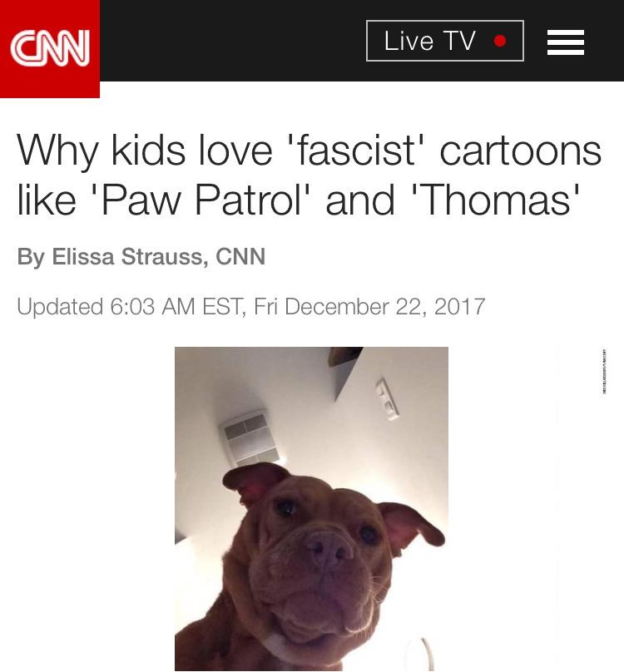Click the red live indicator dot

[x=500, y=41]
